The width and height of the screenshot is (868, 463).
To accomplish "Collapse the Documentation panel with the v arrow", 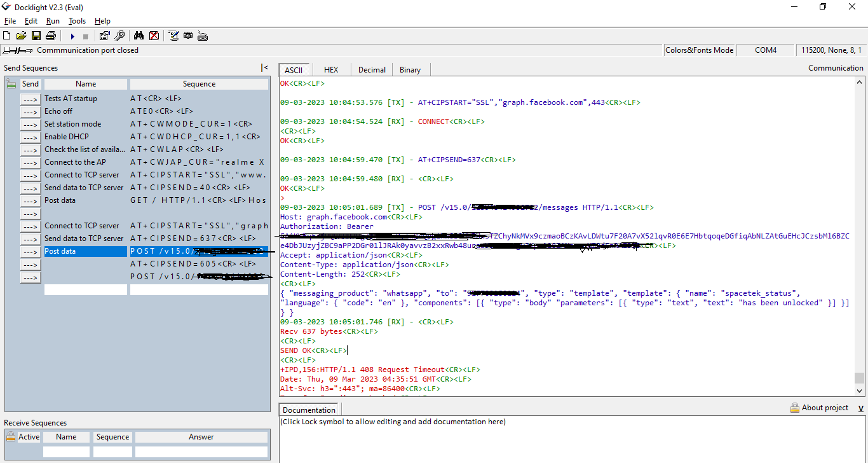I will [860, 408].
